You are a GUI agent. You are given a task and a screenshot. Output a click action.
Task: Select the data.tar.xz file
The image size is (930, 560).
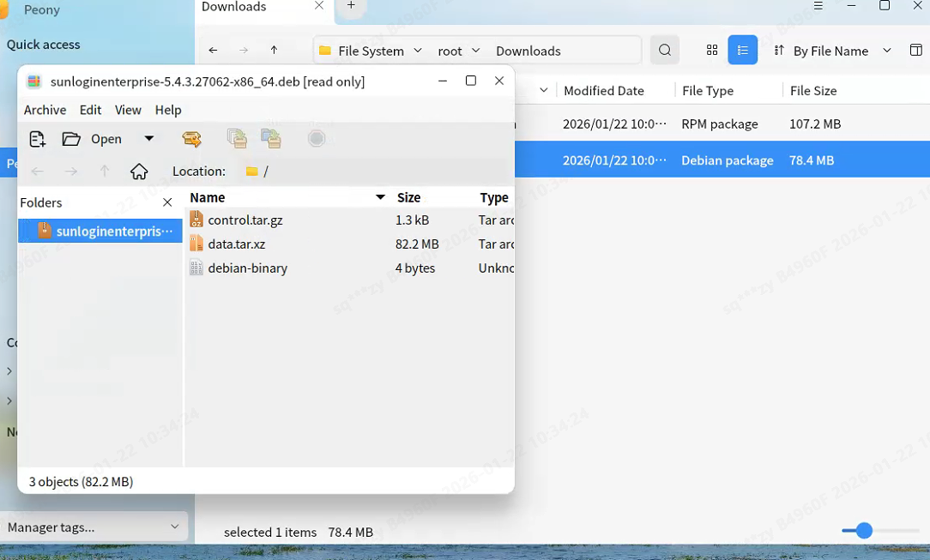click(x=236, y=244)
